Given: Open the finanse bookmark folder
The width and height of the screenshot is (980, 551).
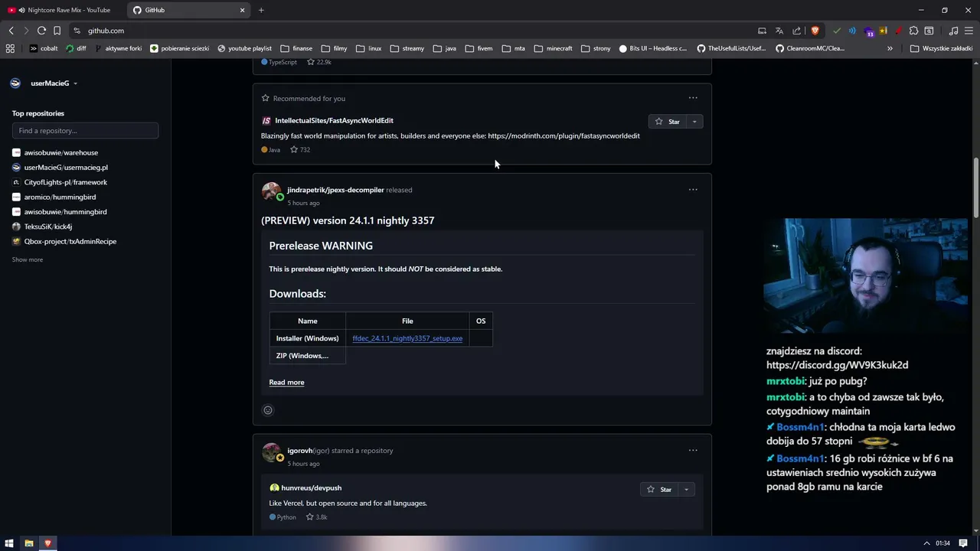Looking at the screenshot, I should pyautogui.click(x=296, y=48).
